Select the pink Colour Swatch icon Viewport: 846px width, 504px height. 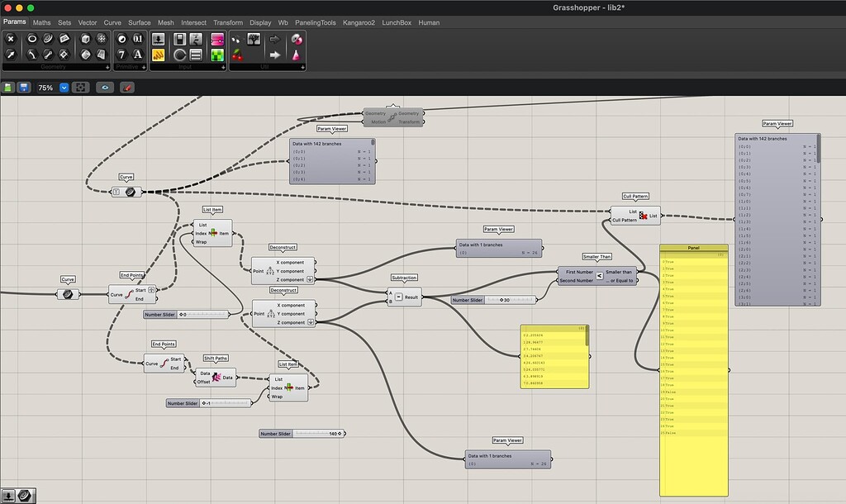click(x=219, y=39)
